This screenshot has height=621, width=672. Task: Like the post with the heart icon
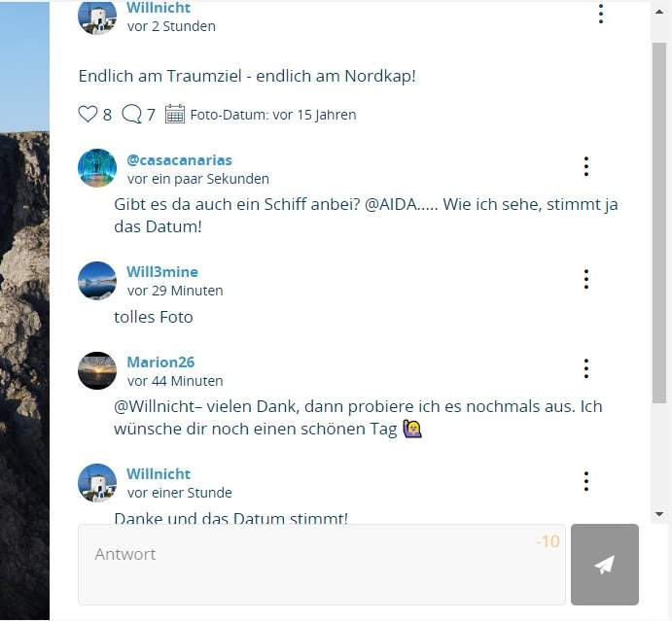tap(88, 114)
